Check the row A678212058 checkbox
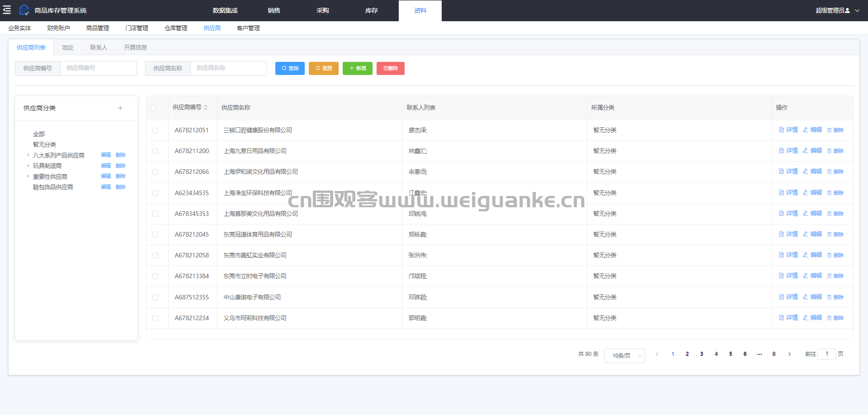868x415 pixels. pyautogui.click(x=155, y=256)
